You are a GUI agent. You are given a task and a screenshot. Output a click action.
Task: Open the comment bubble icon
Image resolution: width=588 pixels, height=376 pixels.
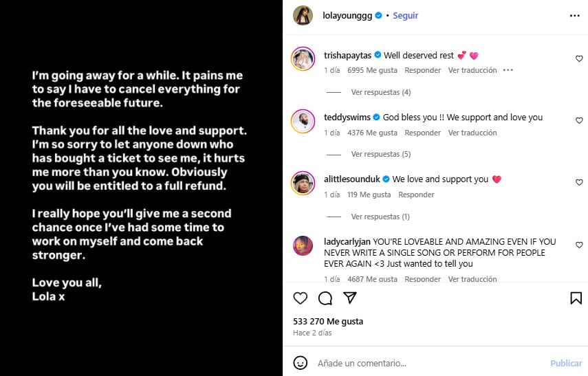[x=325, y=298]
